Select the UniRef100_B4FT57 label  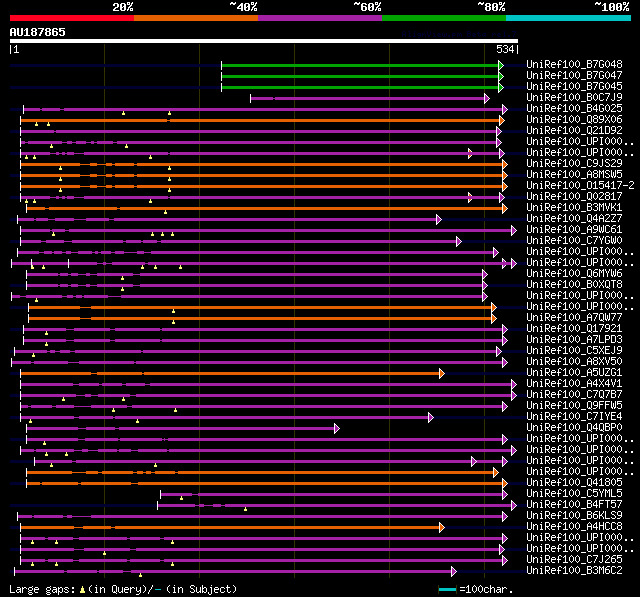pos(574,505)
